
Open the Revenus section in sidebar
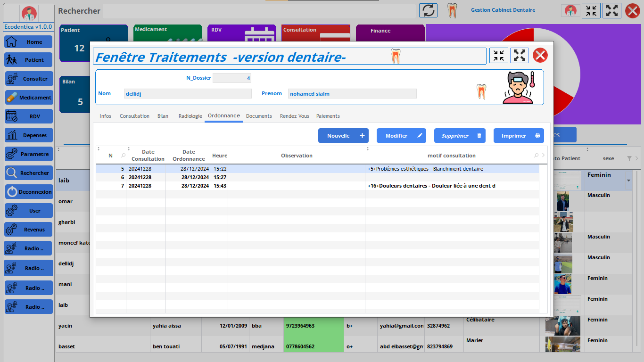pos(28,230)
